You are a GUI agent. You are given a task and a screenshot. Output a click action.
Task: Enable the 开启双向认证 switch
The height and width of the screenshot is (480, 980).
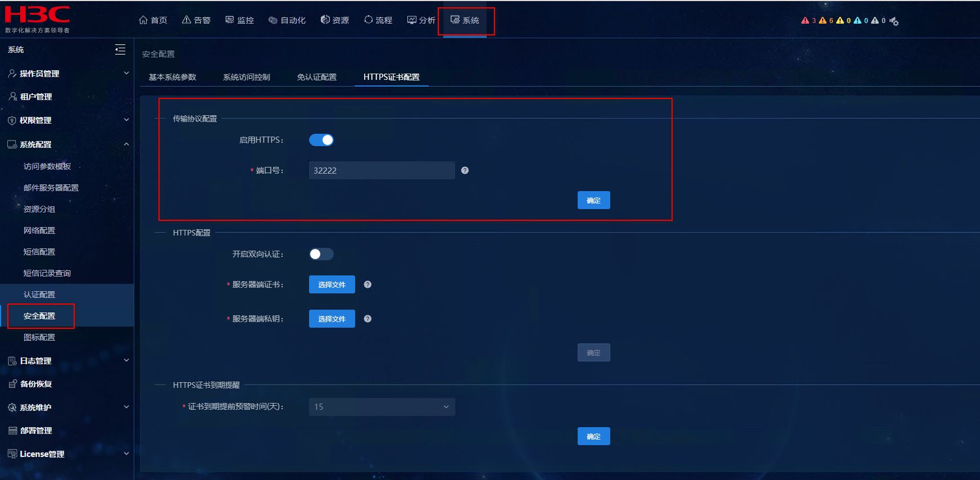click(321, 254)
